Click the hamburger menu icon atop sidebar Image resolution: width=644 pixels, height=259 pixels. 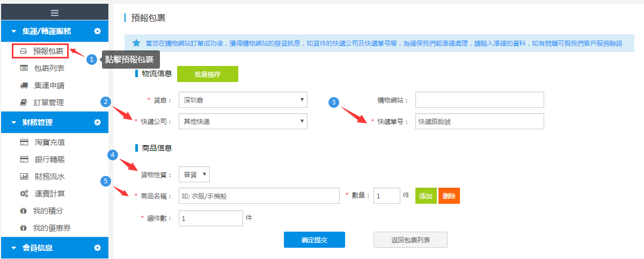[x=54, y=12]
